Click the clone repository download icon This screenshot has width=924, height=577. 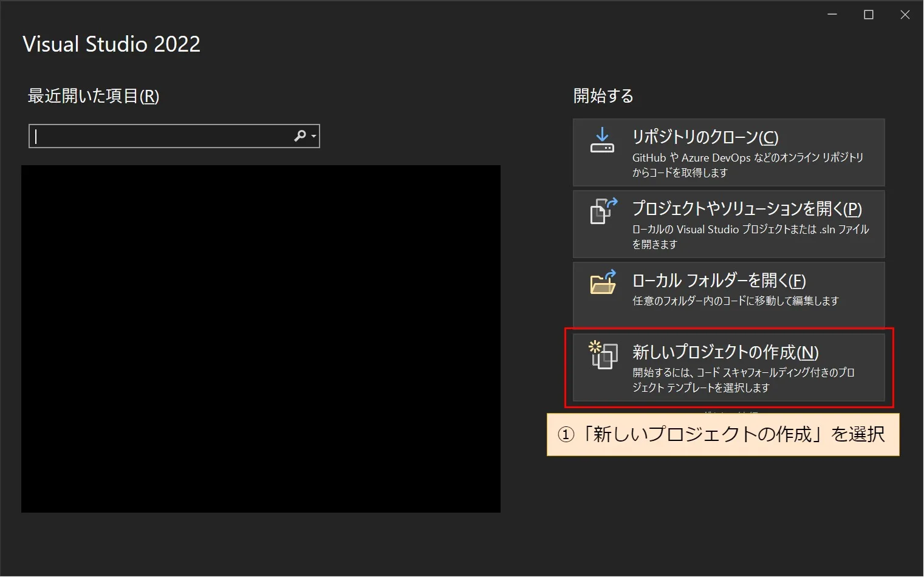(602, 140)
